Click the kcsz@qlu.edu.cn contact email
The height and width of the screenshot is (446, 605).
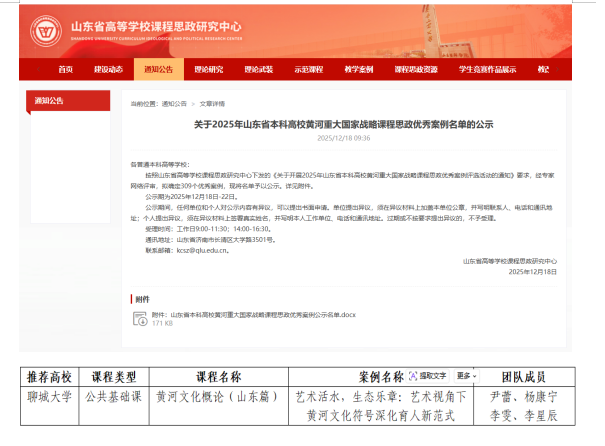coord(199,251)
